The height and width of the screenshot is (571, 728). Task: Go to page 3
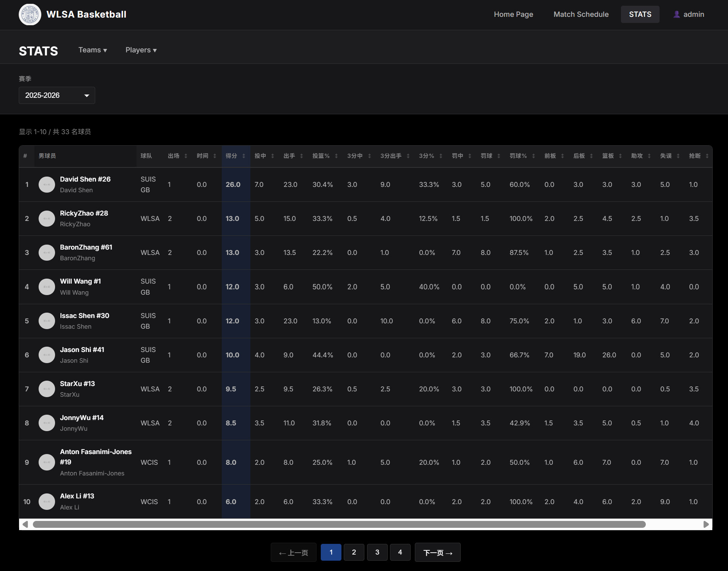pos(377,552)
